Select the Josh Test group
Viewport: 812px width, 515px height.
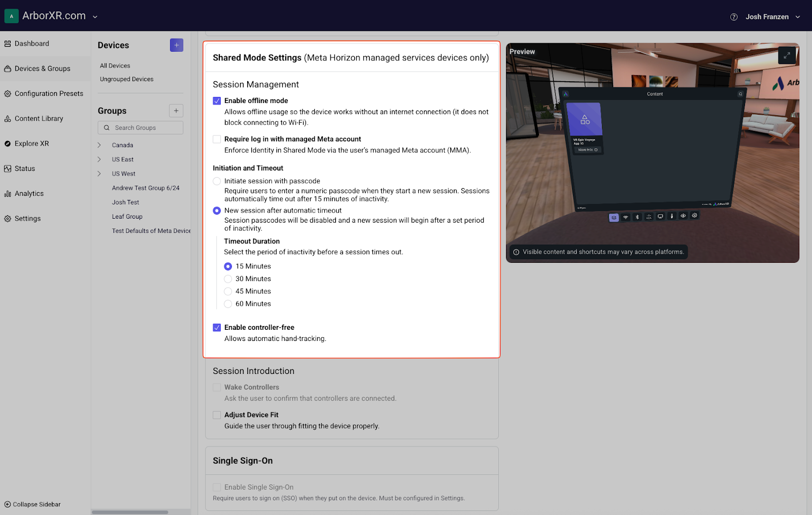(x=125, y=202)
